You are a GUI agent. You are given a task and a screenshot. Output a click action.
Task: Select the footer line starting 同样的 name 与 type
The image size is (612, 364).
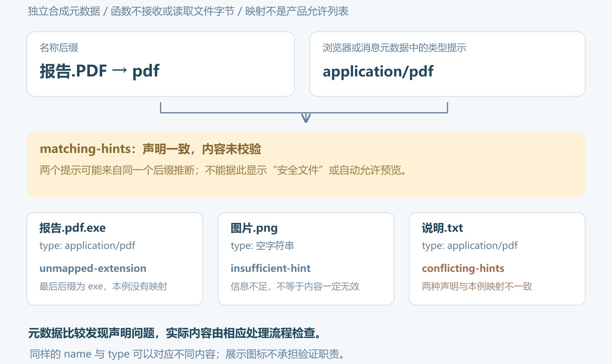188,354
